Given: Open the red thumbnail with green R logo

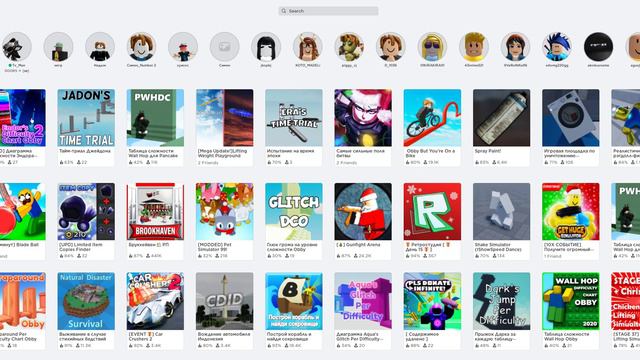Looking at the screenshot, I should (432, 211).
